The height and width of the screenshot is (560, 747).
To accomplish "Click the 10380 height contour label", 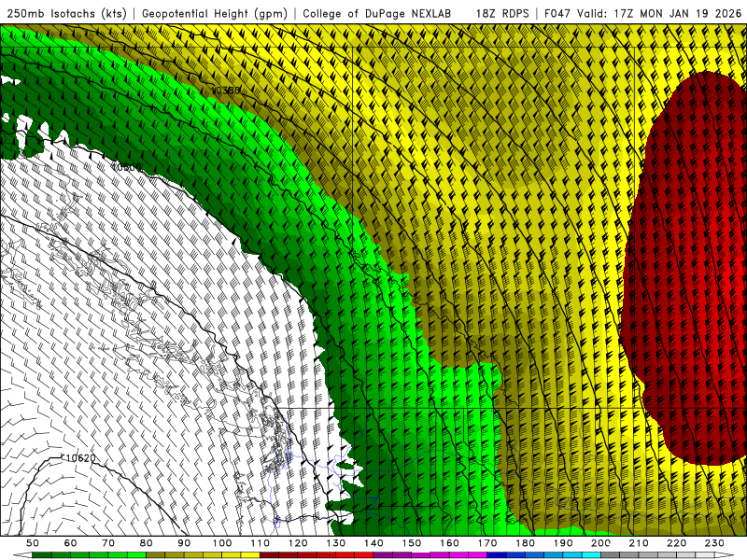I will coord(226,91).
